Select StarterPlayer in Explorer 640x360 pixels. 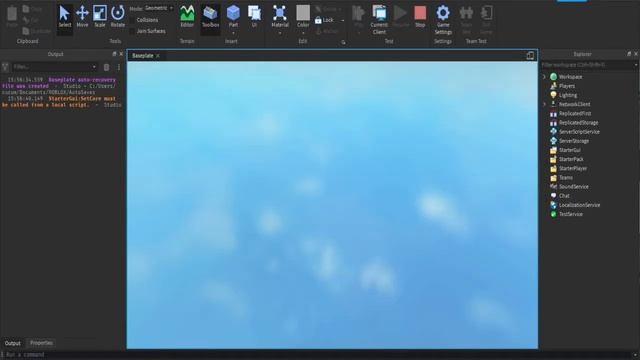click(573, 168)
